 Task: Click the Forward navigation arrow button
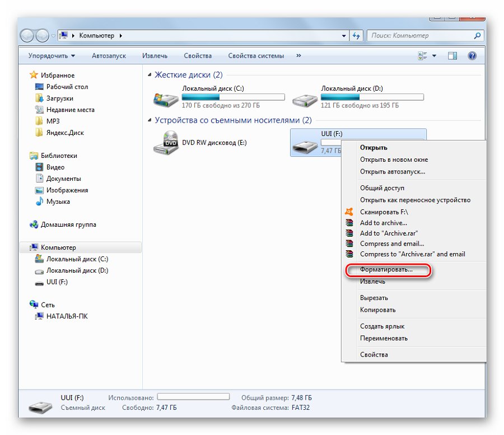[x=42, y=35]
